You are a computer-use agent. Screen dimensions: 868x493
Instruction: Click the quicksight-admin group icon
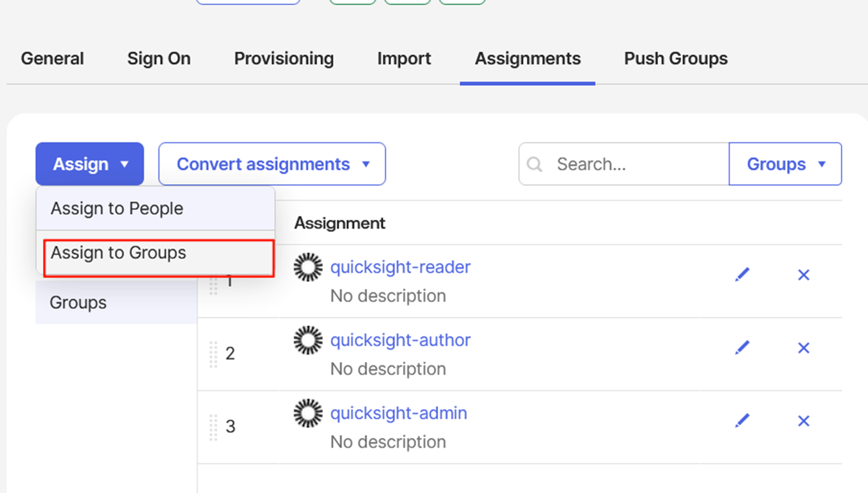pyautogui.click(x=308, y=413)
